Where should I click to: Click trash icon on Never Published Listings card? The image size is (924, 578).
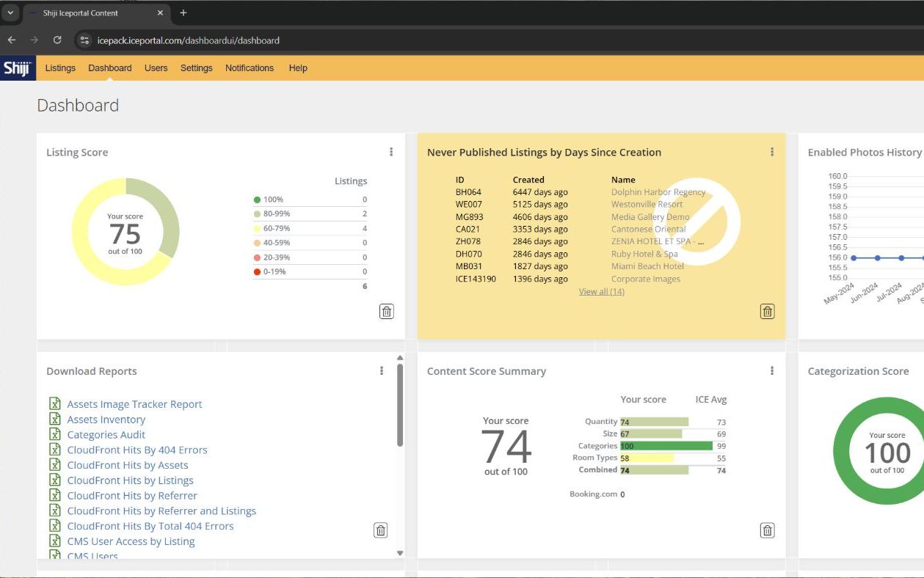click(x=767, y=311)
